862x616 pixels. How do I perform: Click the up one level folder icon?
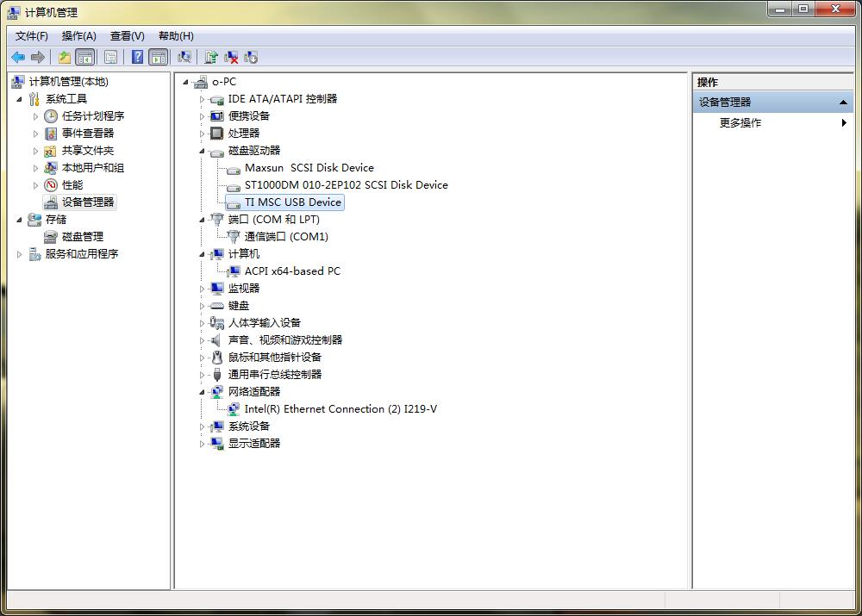click(65, 57)
